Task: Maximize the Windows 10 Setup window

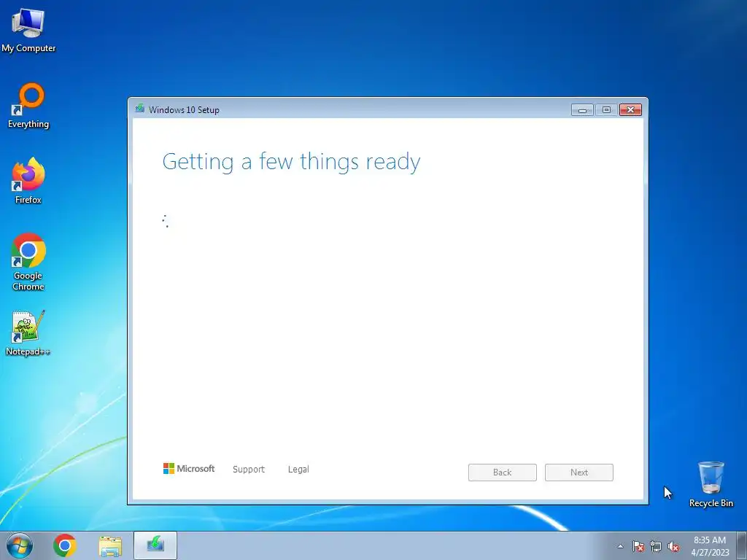Action: (x=606, y=110)
